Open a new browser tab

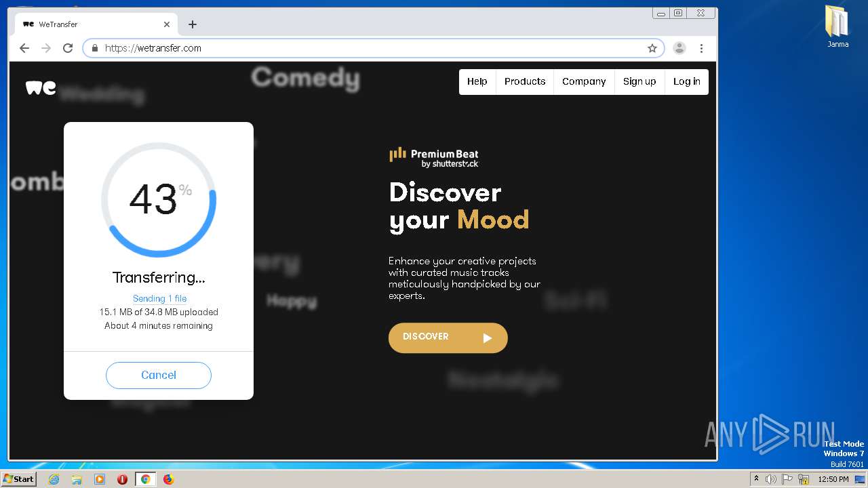tap(193, 24)
